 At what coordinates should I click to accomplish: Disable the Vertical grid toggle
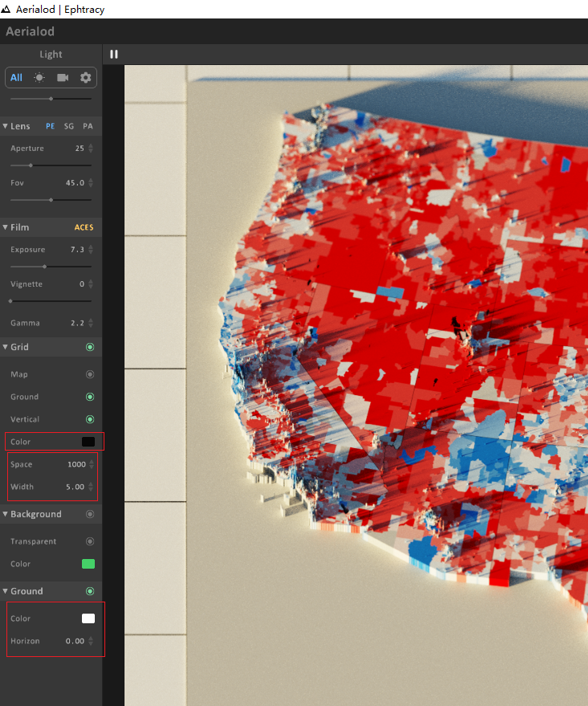(89, 419)
